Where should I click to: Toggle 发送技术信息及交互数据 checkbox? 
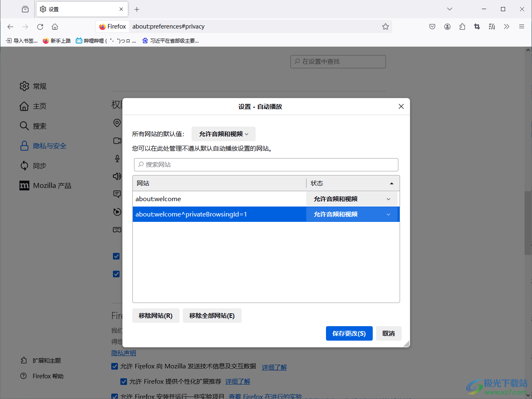click(115, 366)
